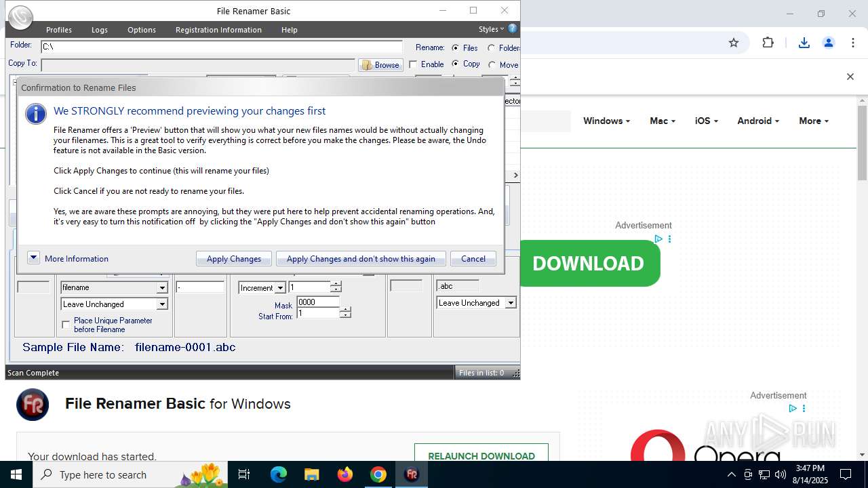The height and width of the screenshot is (488, 868).
Task: Click Apply Changes and don't show again
Action: 361,259
